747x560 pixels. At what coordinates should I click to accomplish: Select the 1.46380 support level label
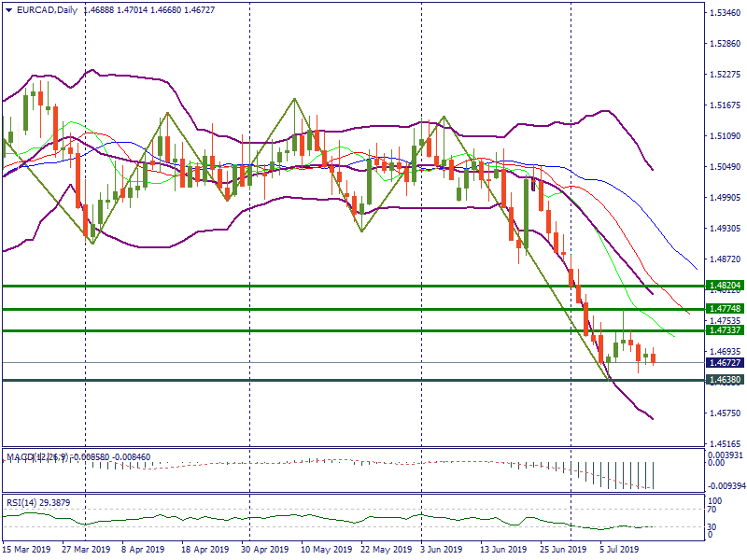[725, 380]
